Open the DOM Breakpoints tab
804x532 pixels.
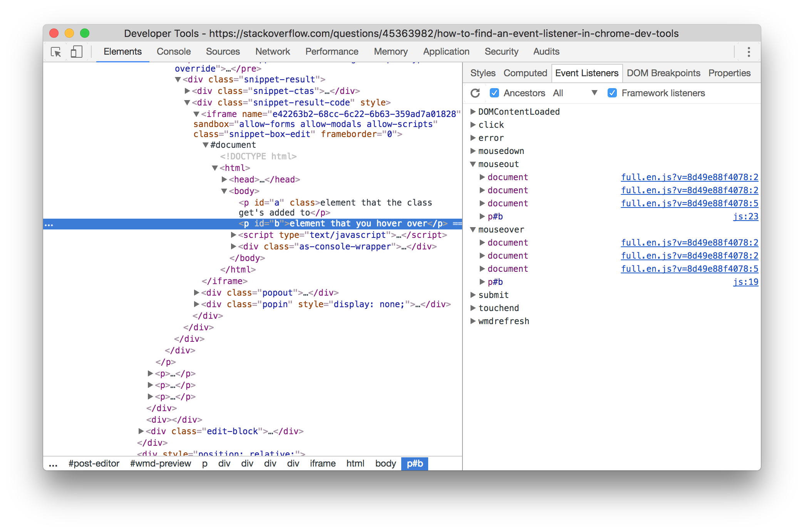(x=663, y=73)
